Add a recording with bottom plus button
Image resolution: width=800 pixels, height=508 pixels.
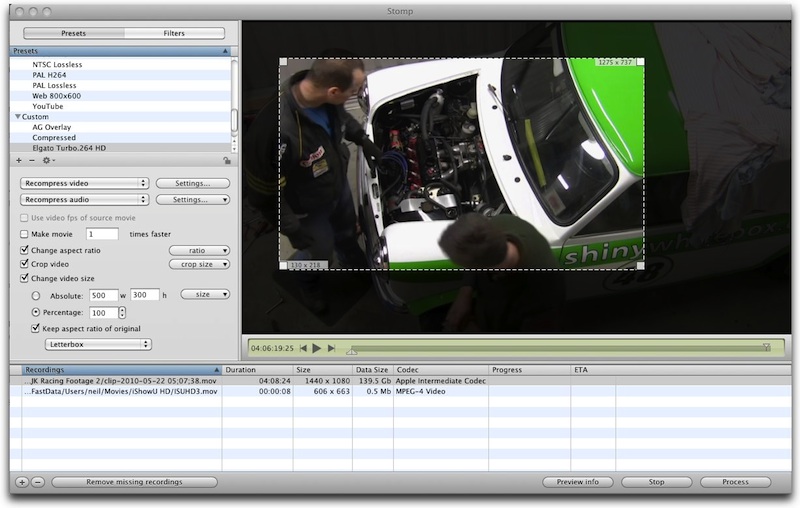click(x=22, y=482)
